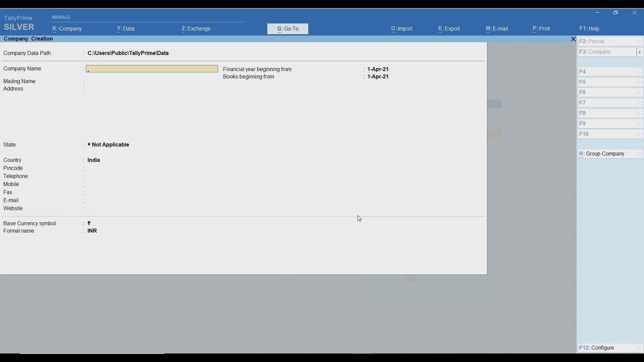Expand the chevron beside F12: Configure
Viewport: 644px width, 362px height.
coord(640,348)
